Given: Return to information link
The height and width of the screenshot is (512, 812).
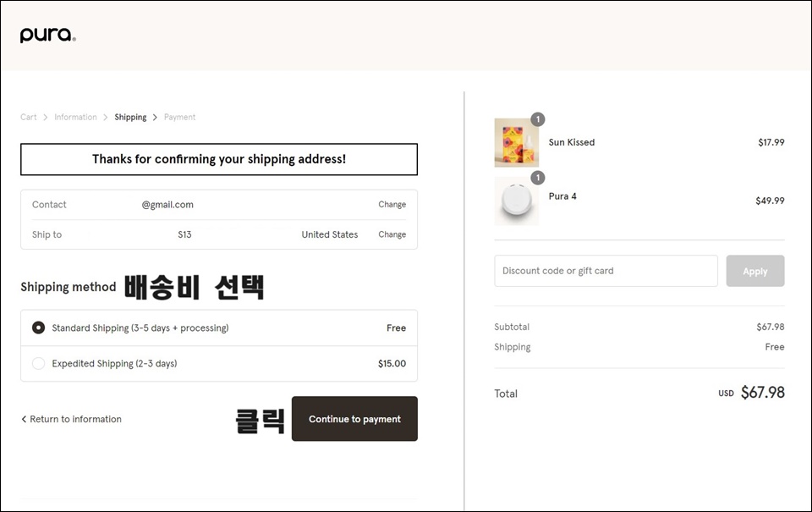Looking at the screenshot, I should 75,419.
